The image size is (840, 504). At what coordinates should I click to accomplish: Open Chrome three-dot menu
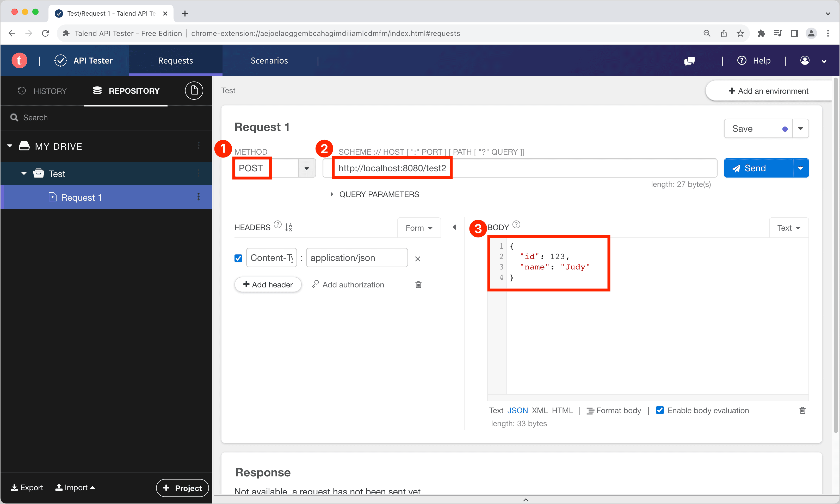[x=828, y=33]
